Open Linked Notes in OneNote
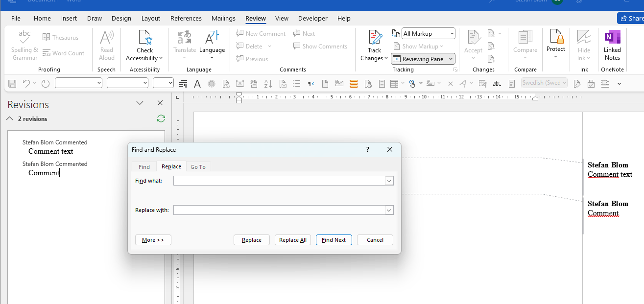This screenshot has width=644, height=304. (x=612, y=46)
